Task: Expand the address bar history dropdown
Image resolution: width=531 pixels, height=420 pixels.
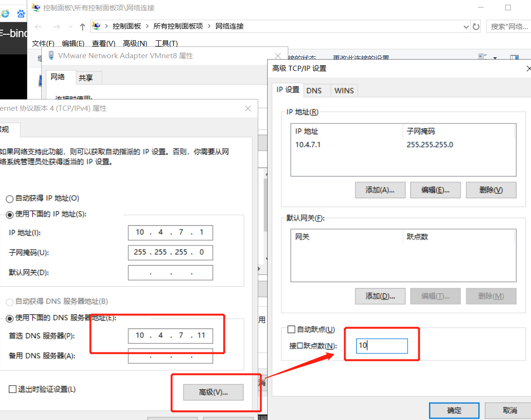Action: [x=465, y=26]
